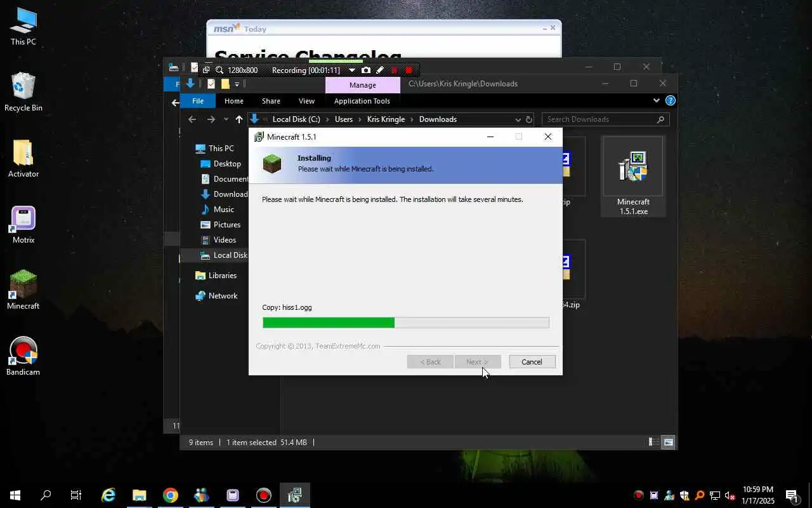Viewport: 812px width, 508px height.
Task: Stop the Bandicam recording
Action: (x=409, y=70)
